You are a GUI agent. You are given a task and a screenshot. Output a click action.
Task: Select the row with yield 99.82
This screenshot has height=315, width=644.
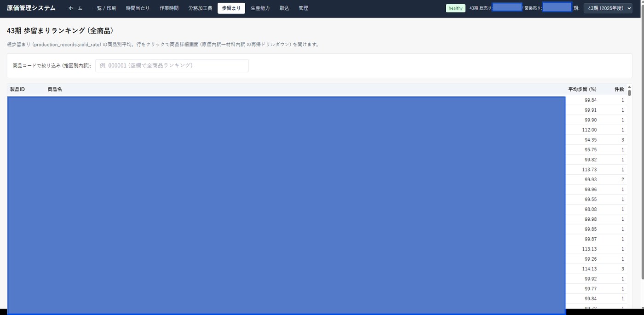(317, 160)
